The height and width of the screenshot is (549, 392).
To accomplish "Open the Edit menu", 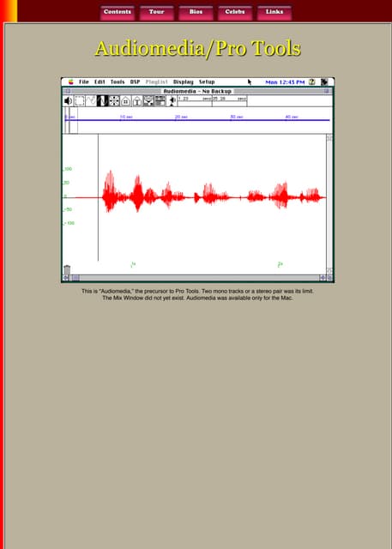I will click(x=100, y=82).
